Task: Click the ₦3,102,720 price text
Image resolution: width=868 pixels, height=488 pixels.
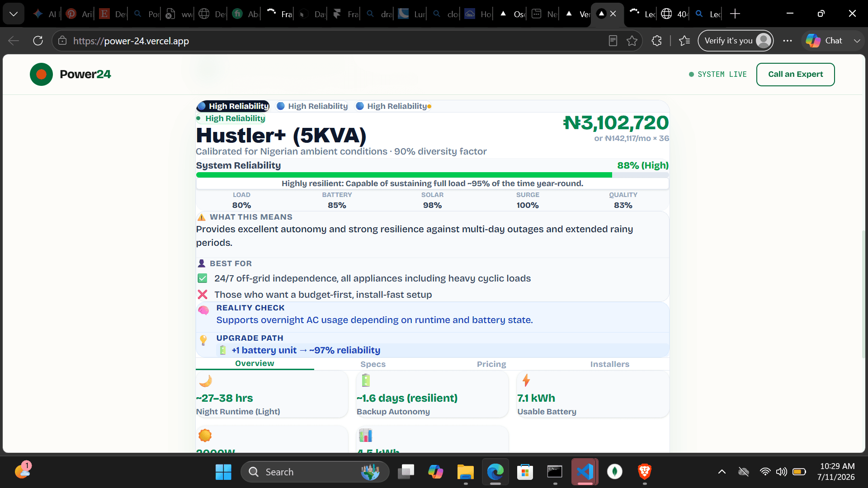Action: tap(616, 123)
